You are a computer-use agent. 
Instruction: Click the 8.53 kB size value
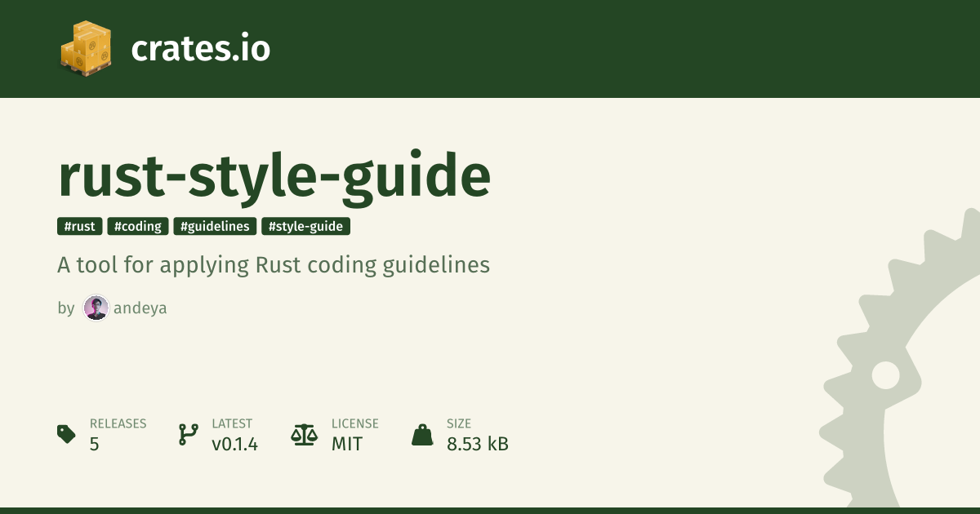(477, 445)
